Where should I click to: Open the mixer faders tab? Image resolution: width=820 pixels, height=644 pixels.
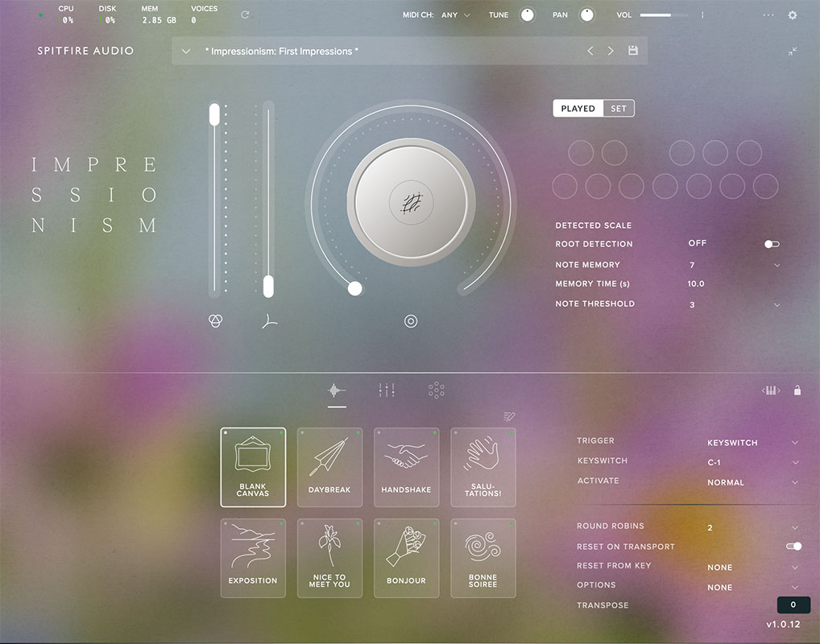click(387, 390)
